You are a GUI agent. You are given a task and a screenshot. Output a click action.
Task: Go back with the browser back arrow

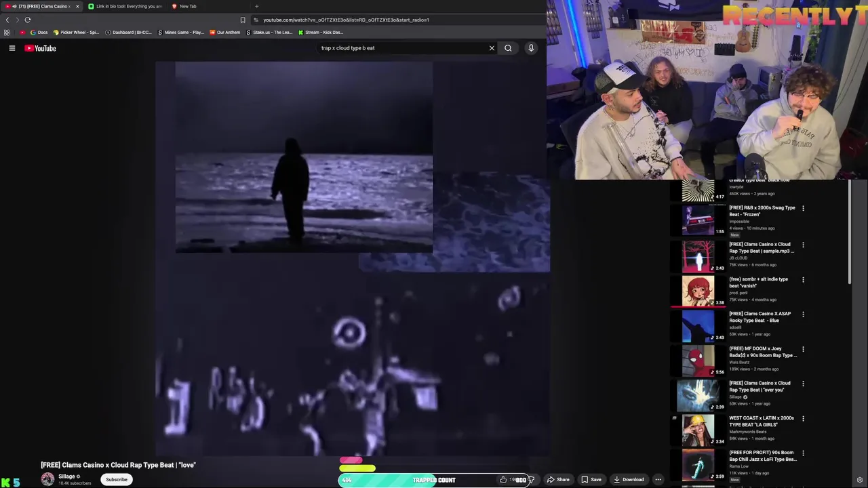coord(7,20)
